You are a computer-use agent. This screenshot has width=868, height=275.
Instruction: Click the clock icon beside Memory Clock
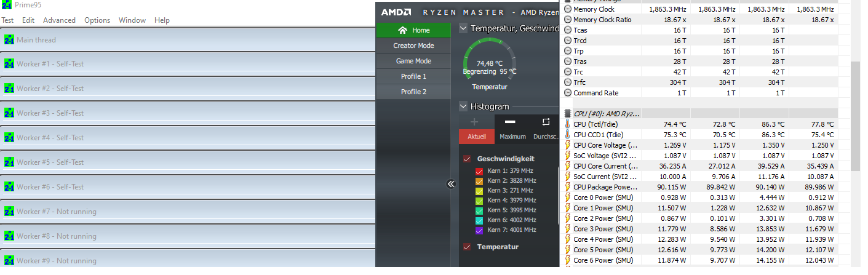click(x=568, y=9)
